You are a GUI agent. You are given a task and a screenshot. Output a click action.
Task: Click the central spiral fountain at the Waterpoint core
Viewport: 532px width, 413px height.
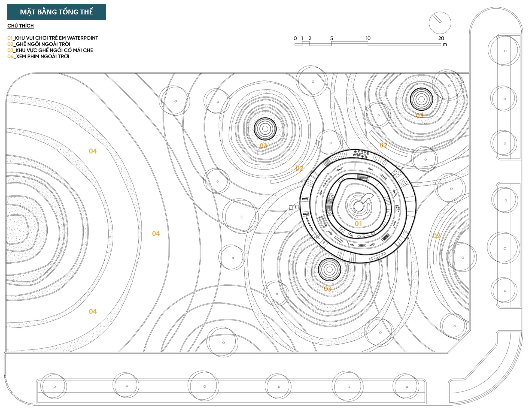358,206
